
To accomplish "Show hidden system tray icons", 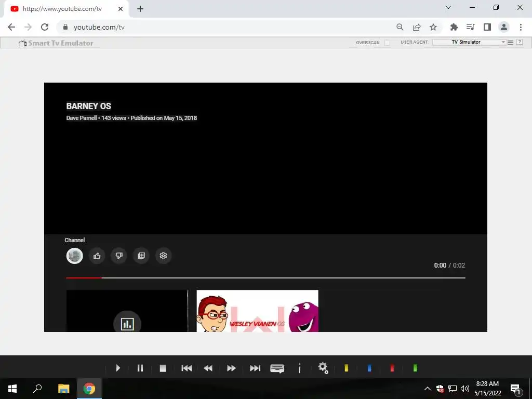I will click(x=428, y=389).
